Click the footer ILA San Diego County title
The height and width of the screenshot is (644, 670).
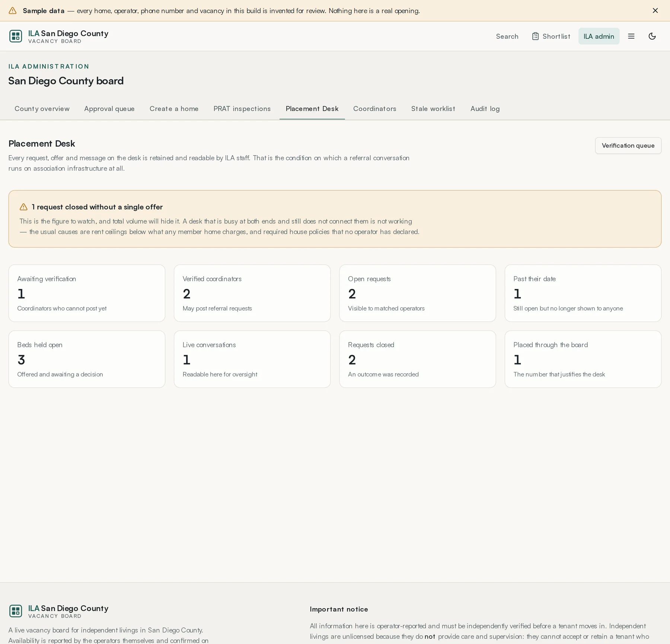click(x=68, y=608)
